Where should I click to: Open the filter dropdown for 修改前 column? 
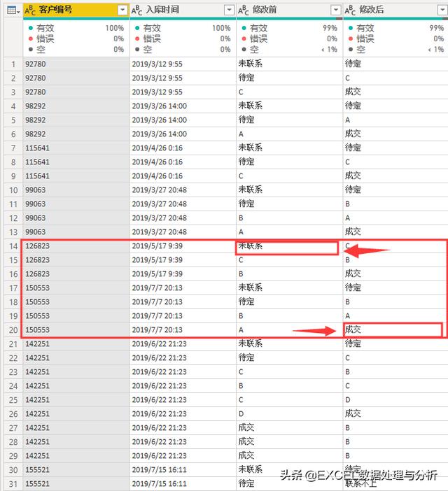(x=336, y=10)
